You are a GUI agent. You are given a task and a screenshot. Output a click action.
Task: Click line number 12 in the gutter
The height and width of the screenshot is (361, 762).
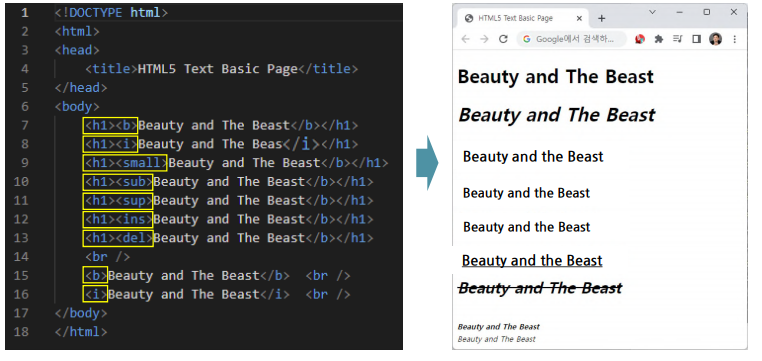pos(21,219)
